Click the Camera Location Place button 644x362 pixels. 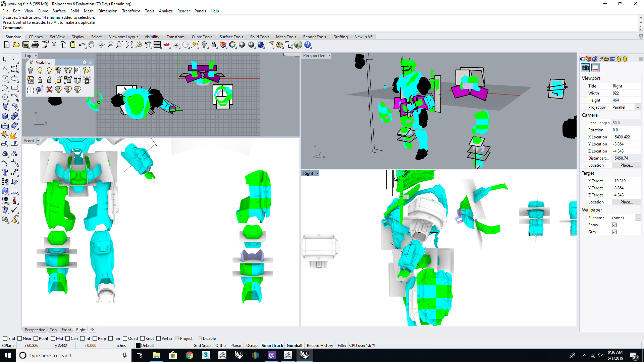pyautogui.click(x=626, y=165)
